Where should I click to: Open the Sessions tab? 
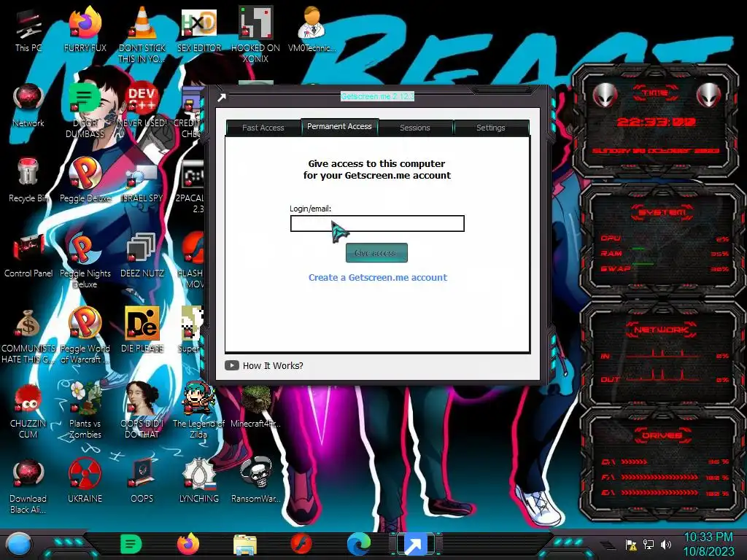tap(415, 128)
